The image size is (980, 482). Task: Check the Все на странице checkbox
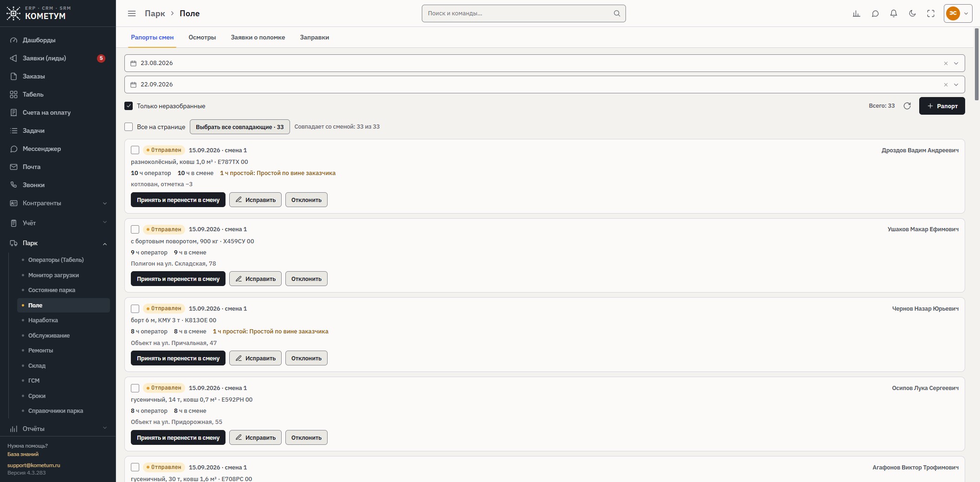(129, 127)
